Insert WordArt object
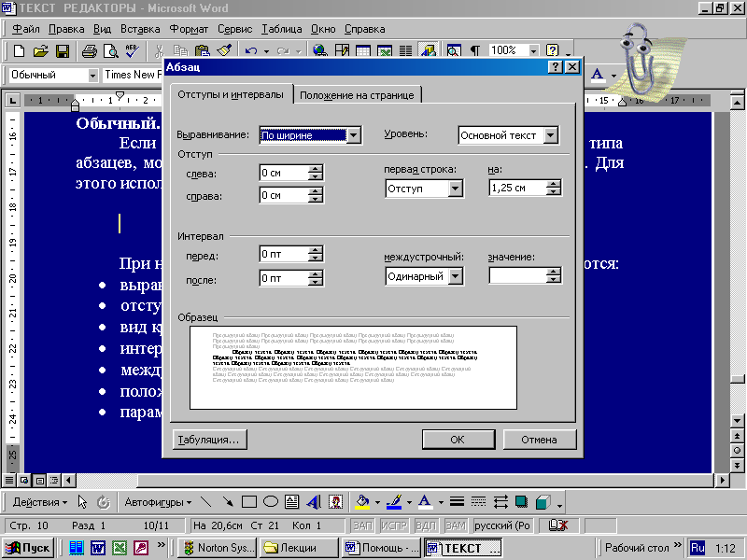The height and width of the screenshot is (560, 747). [314, 502]
